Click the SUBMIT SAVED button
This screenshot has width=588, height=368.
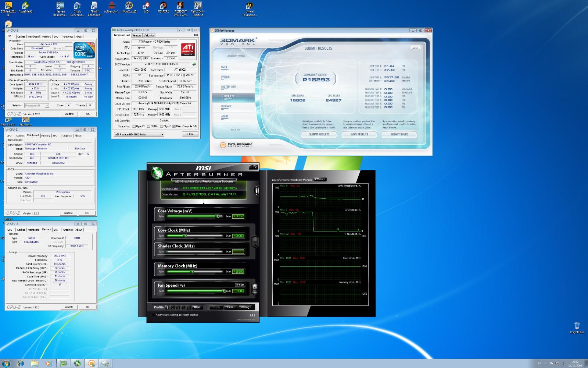click(399, 134)
